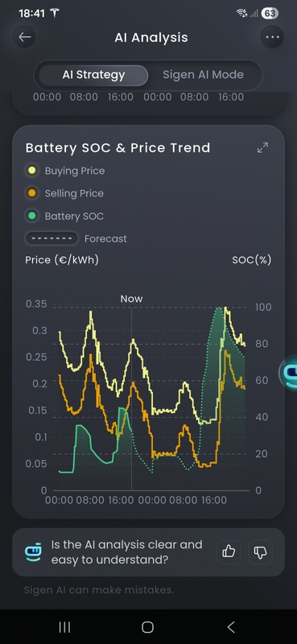Tap the Now marker line on chart
Screen dimensions: 297x644
coord(131,394)
